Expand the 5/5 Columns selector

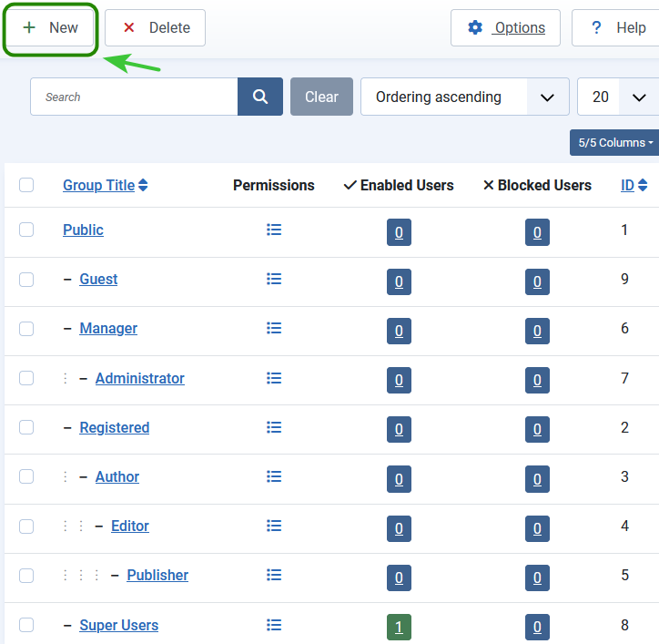(x=614, y=143)
